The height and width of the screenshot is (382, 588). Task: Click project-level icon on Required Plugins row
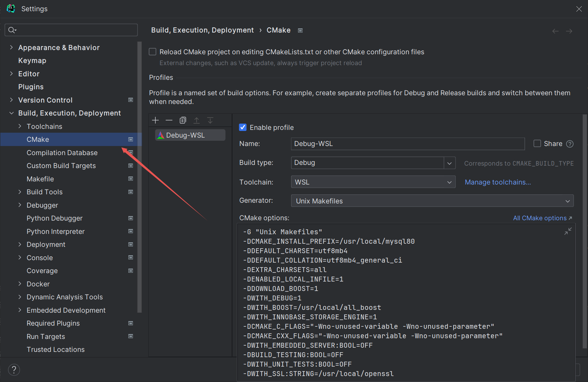click(x=131, y=323)
